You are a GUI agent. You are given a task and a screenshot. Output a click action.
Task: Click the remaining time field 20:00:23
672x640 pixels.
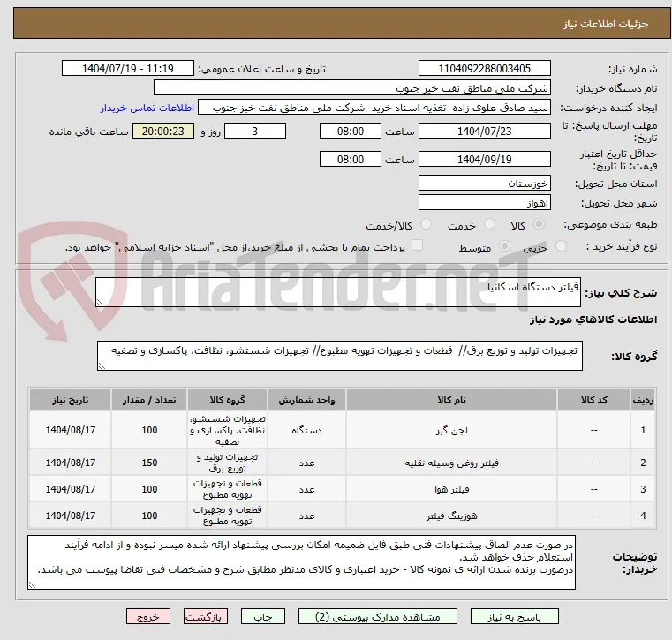point(163,131)
